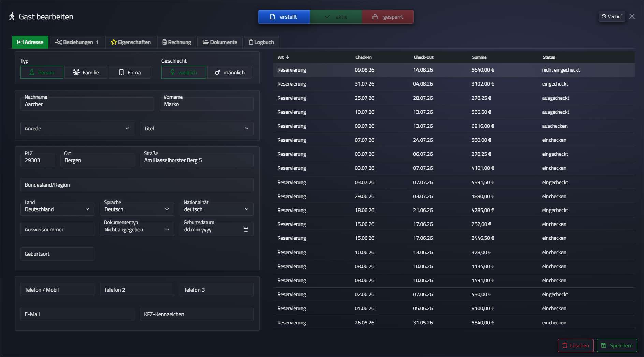Select Person as guest type
This screenshot has width=644, height=357.
[x=42, y=72]
